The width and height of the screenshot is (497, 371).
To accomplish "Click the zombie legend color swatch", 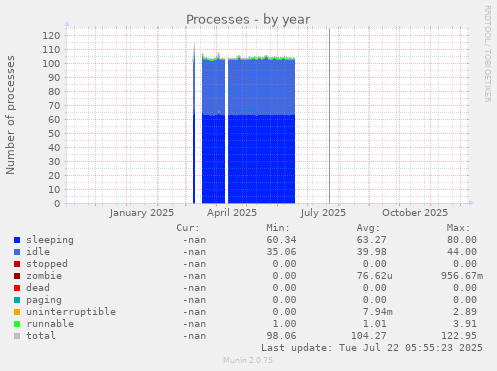I will [x=17, y=276].
